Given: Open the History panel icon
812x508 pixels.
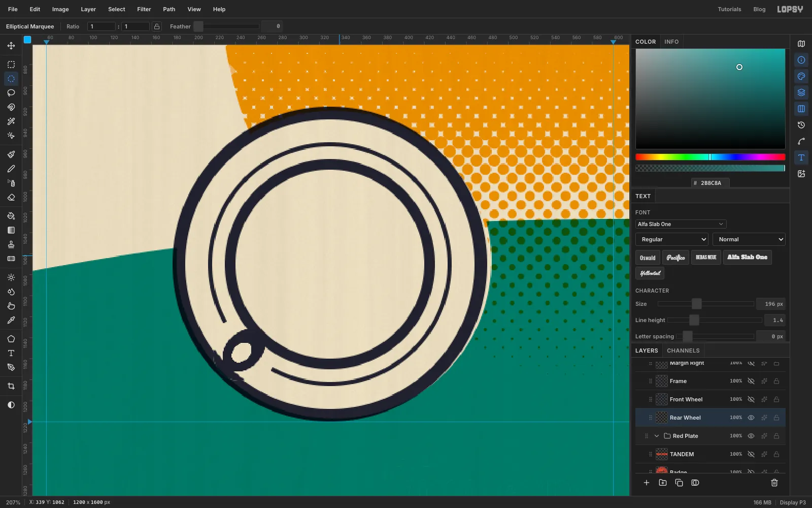Looking at the screenshot, I should click(x=801, y=125).
